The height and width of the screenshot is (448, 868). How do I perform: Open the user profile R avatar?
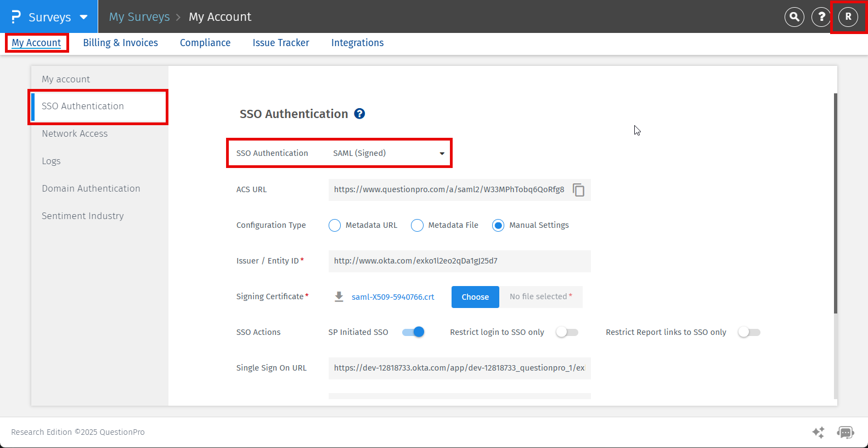tap(848, 17)
